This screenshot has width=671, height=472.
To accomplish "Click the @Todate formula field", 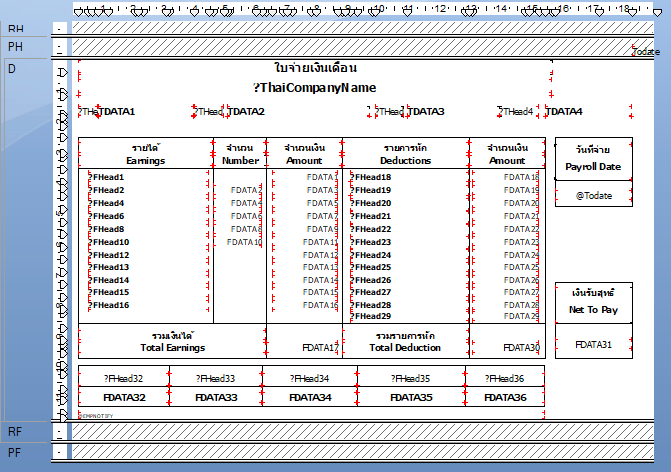I will coord(593,196).
